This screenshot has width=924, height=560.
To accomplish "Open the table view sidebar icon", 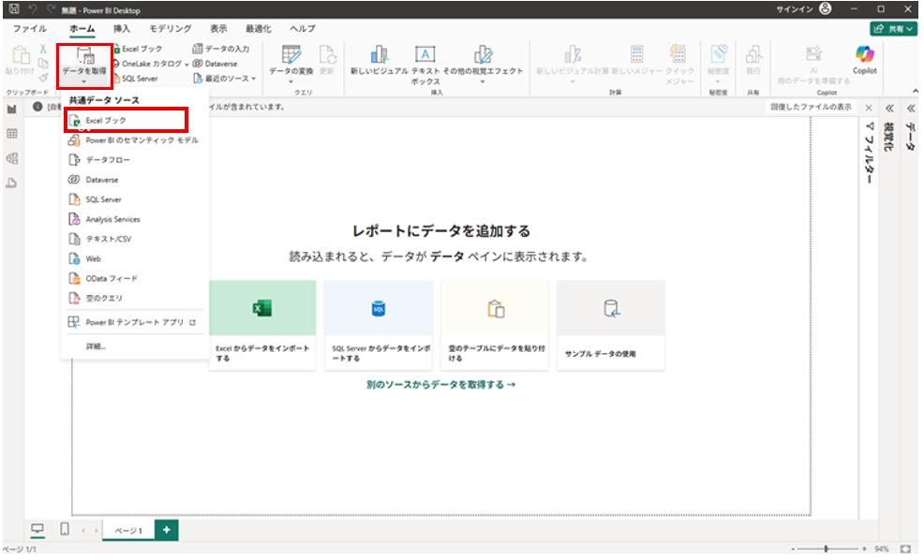I will tap(12, 134).
